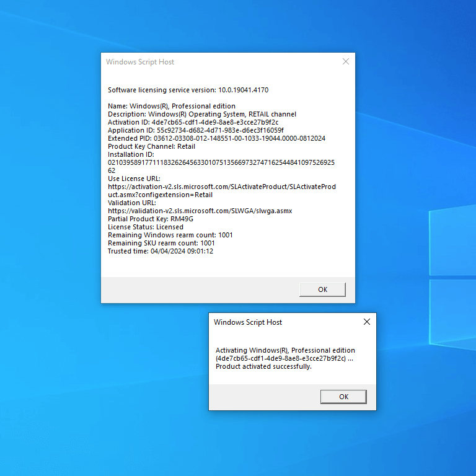Click the Product activated successfully message
The height and width of the screenshot is (476, 476).
[263, 366]
